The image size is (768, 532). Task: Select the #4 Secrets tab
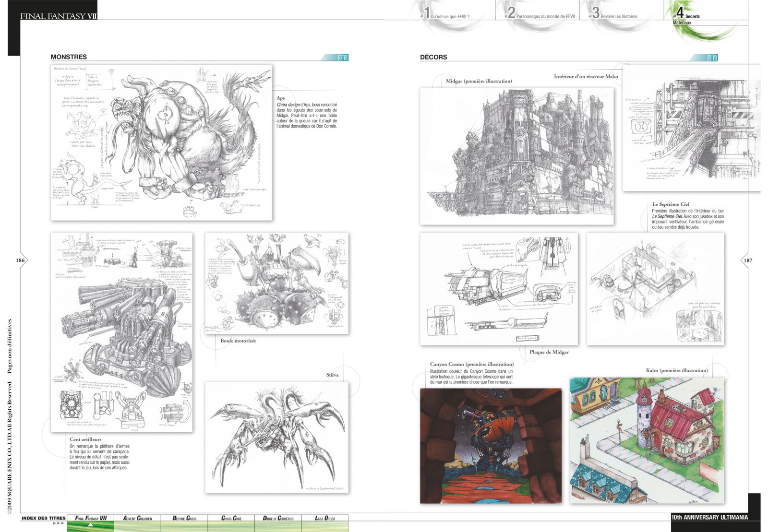(x=686, y=13)
